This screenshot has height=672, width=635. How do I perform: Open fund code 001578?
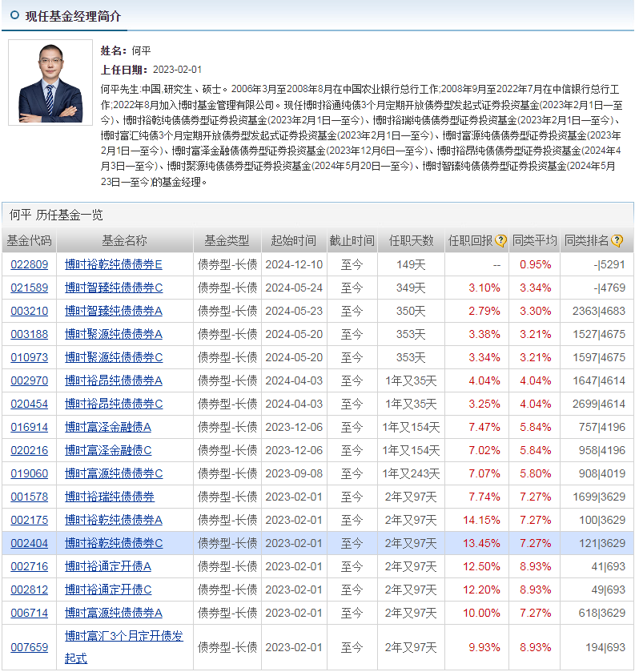(x=29, y=497)
